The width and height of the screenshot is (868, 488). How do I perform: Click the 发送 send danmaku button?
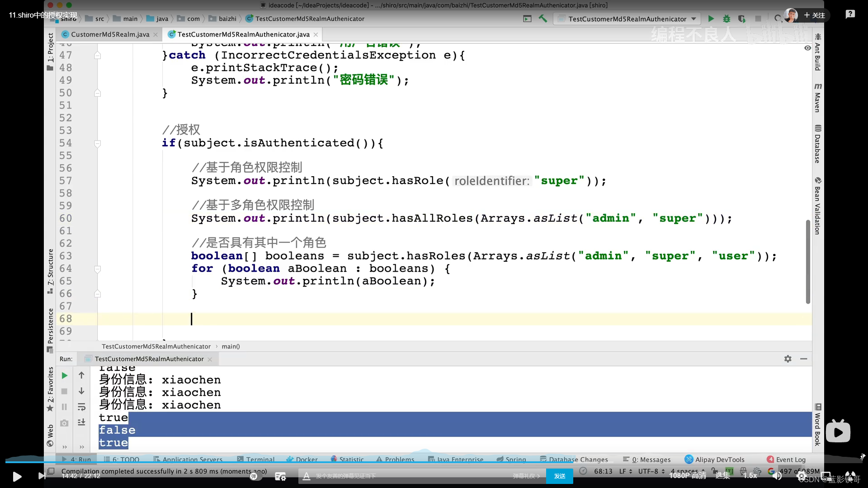(x=560, y=476)
